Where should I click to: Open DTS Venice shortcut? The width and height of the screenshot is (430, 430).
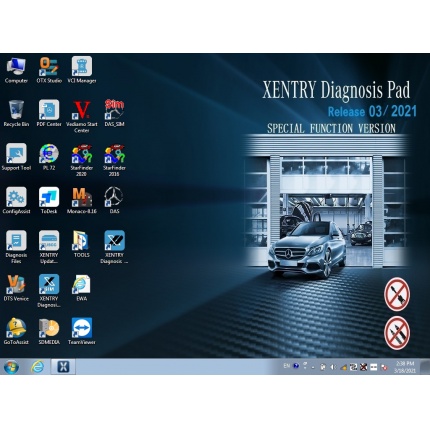tap(16, 288)
